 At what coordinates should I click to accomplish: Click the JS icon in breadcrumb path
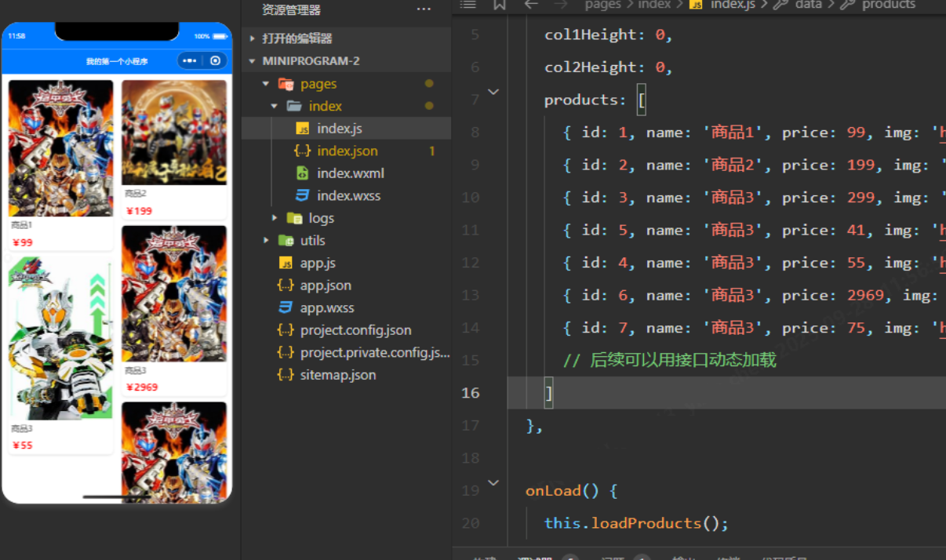tap(696, 5)
